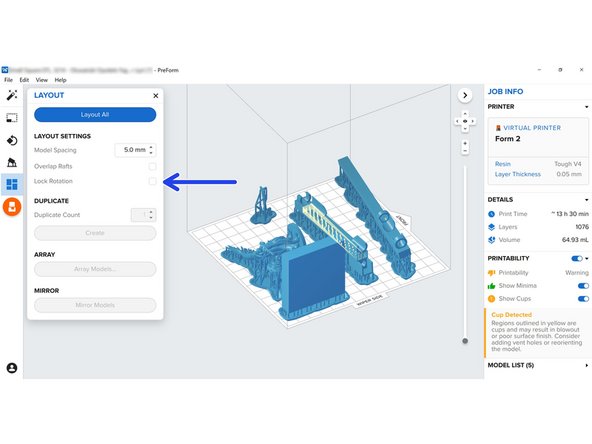This screenshot has height=444, width=592.
Task: Open the View menu
Action: tap(42, 80)
